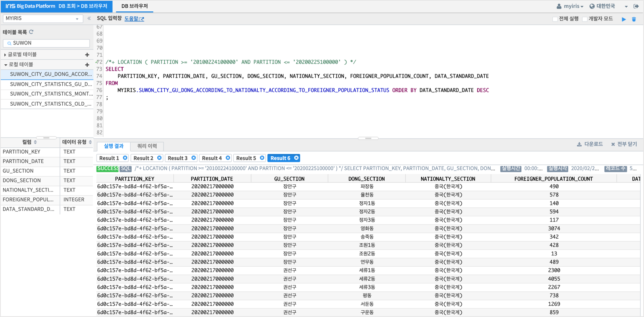Close Result 4 tab with its x icon
This screenshot has width=644, height=317.
coord(228,158)
